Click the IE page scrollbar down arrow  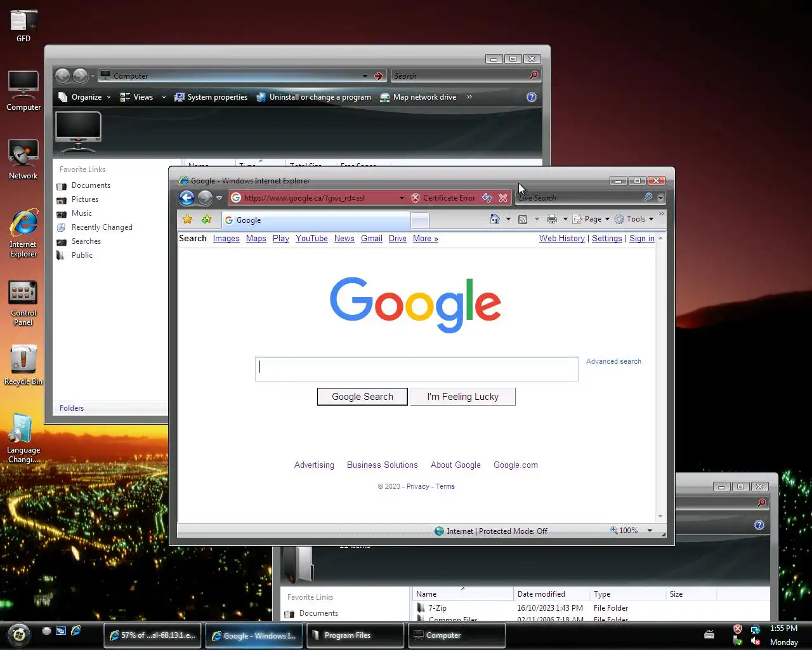660,516
